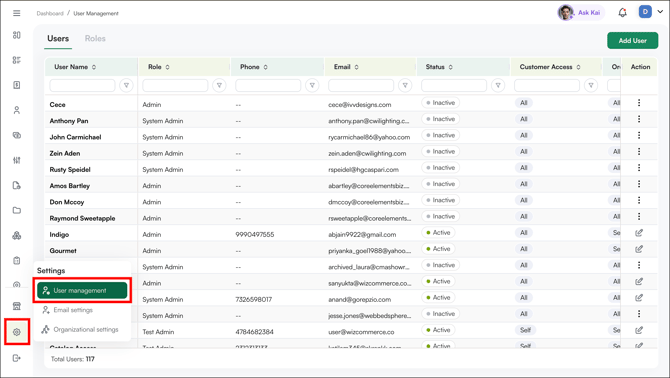Focus the Phone filter input

268,85
